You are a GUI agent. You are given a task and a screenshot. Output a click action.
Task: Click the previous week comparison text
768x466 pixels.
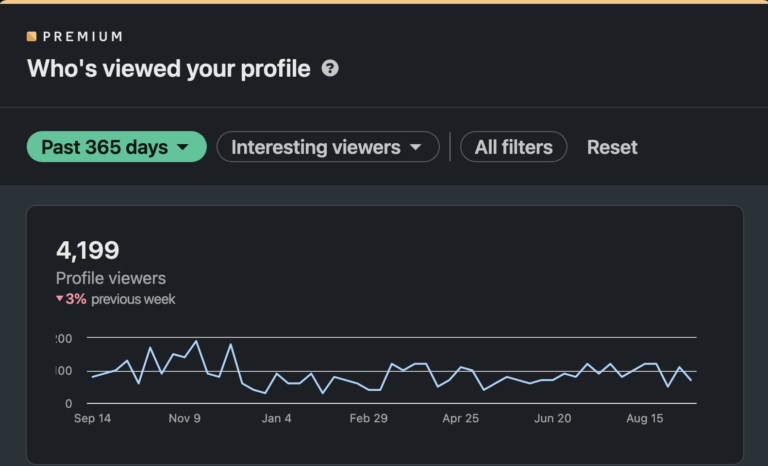(x=133, y=299)
